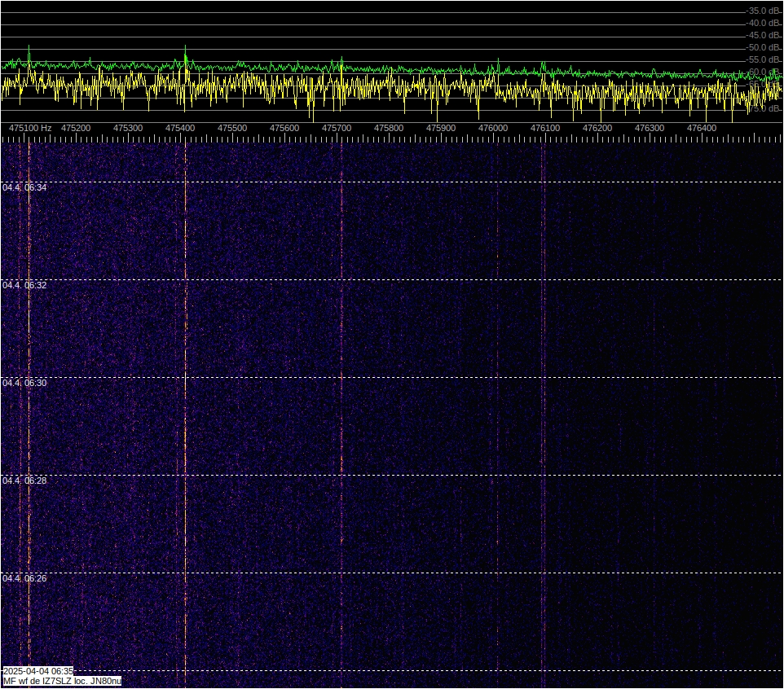Image resolution: width=784 pixels, height=689 pixels.
Task: Click the 475900 frequency label
Action: (441, 128)
